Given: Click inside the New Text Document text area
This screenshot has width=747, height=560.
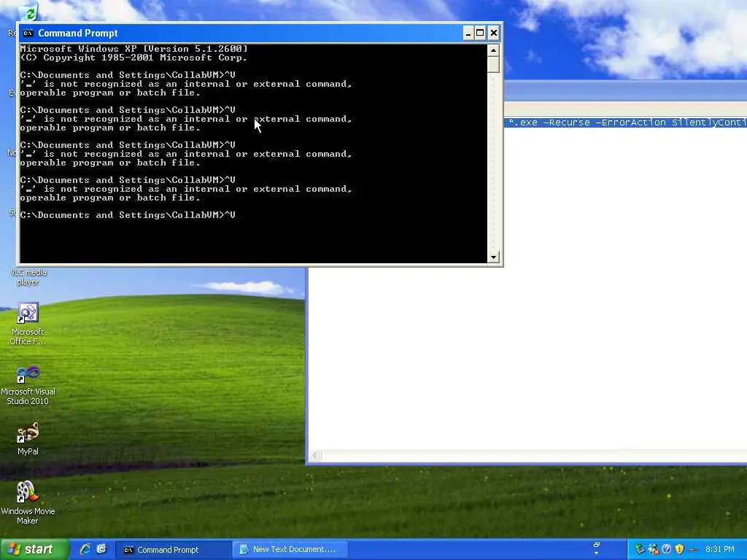Looking at the screenshot, I should coord(528,357).
